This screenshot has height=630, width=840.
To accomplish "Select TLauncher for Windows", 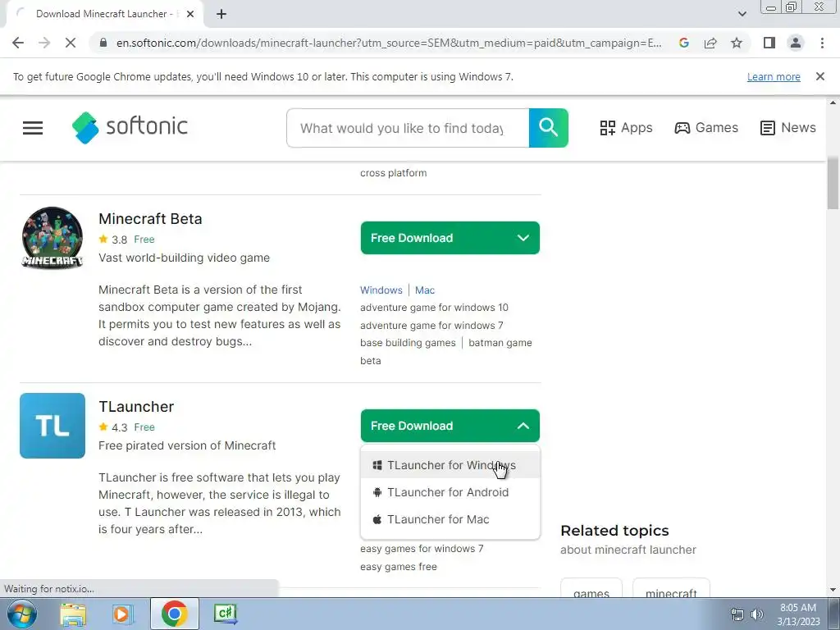I will coord(450,465).
